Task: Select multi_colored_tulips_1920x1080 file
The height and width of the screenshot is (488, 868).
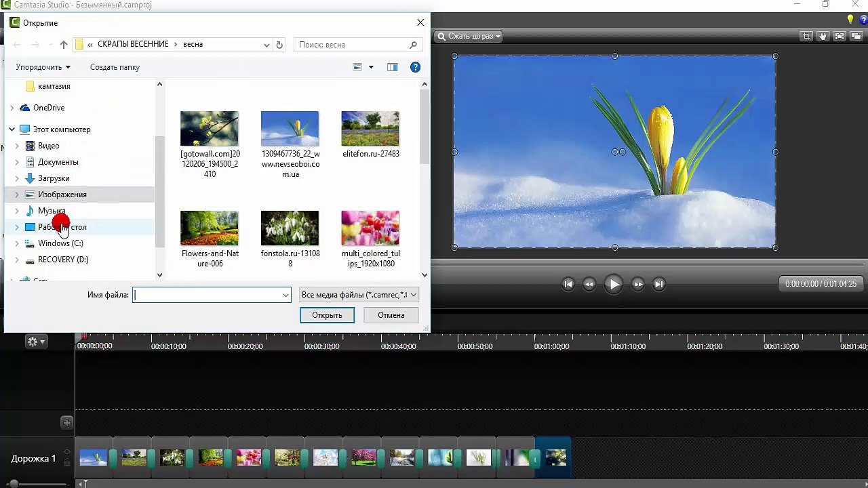Action: pyautogui.click(x=370, y=239)
